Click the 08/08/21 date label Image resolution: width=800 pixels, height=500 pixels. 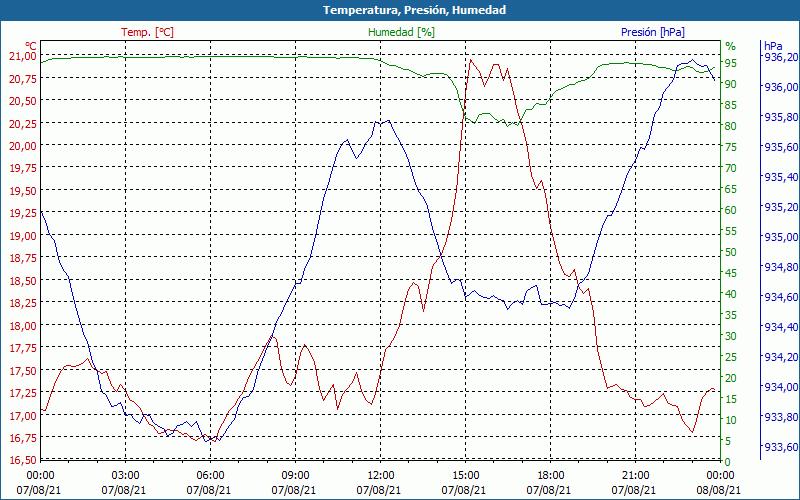click(x=718, y=490)
